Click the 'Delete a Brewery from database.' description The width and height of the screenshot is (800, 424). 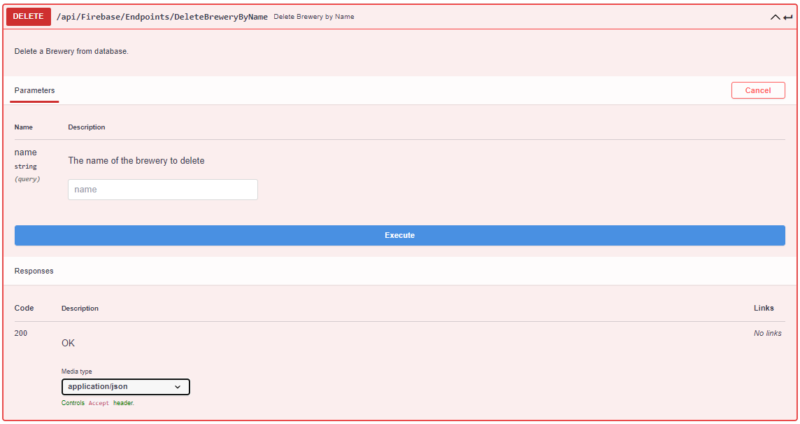coord(71,51)
